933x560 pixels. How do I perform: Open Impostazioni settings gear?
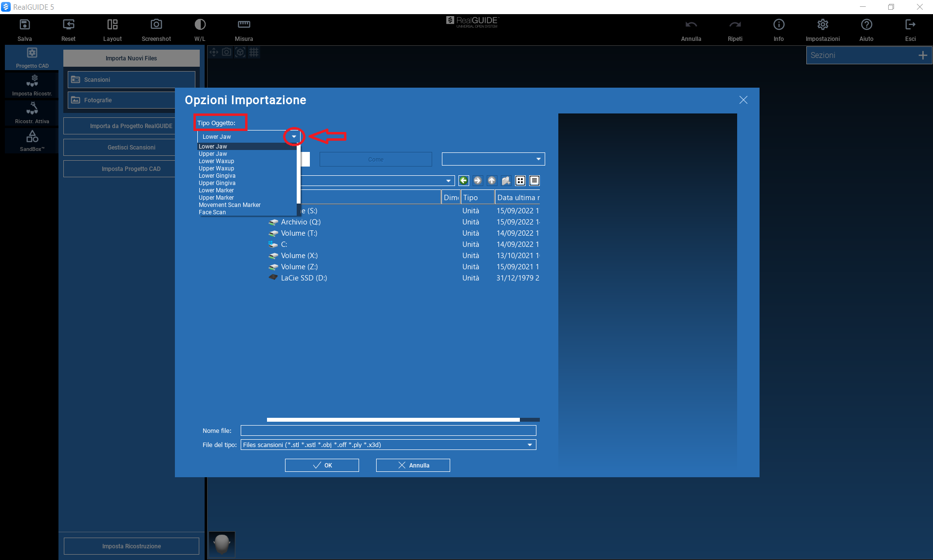[x=822, y=25]
